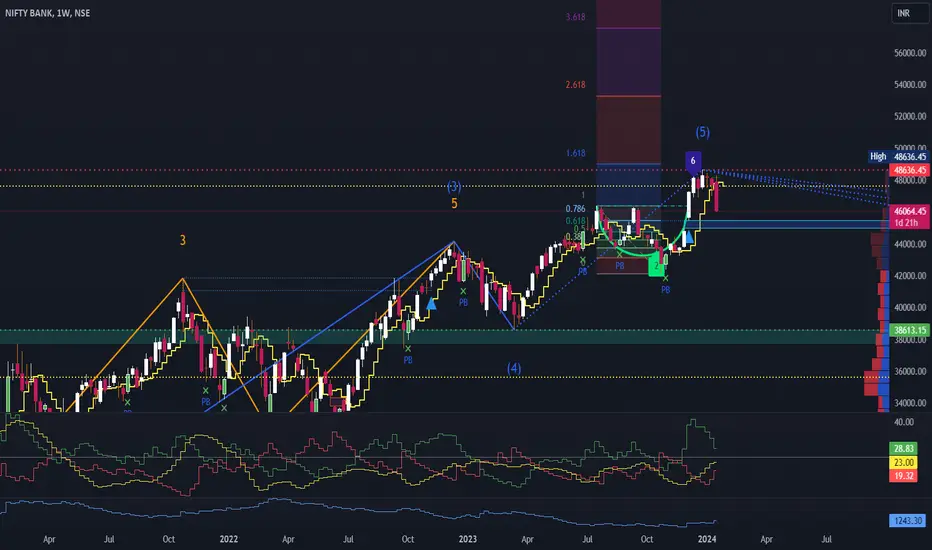Click 42000.00 on the price scale
Viewport: 932px width, 550px height.
pos(910,276)
